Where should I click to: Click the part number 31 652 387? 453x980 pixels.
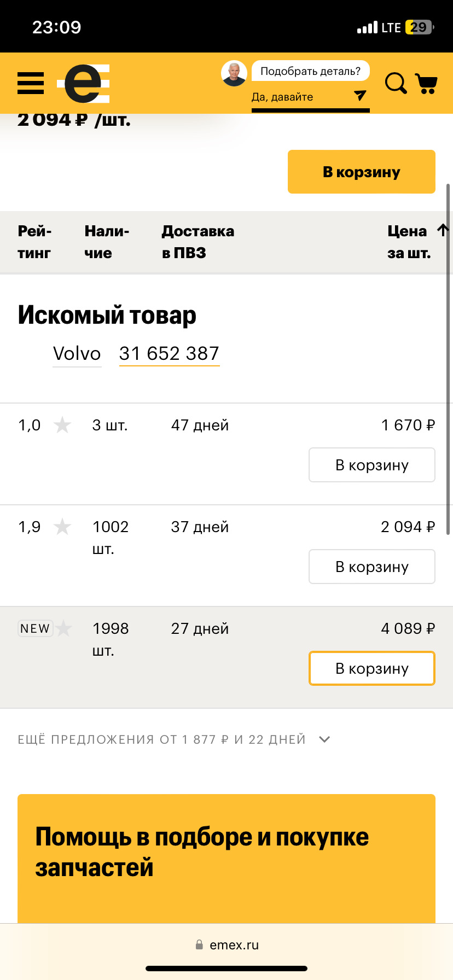[169, 353]
